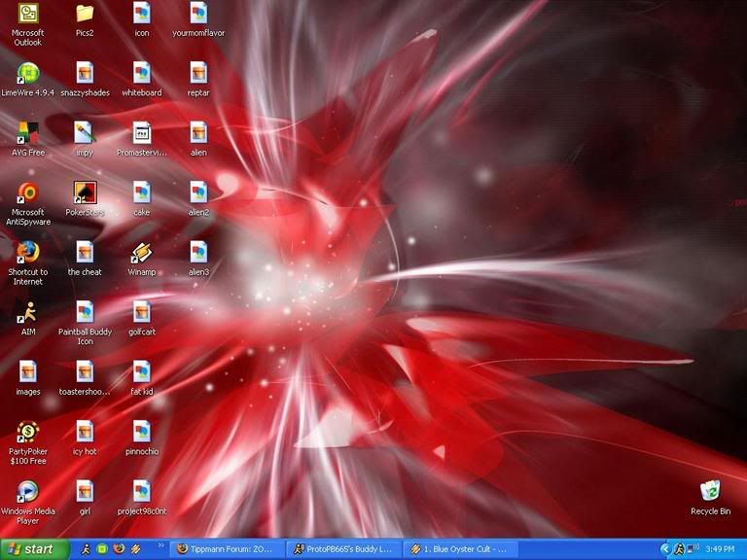The width and height of the screenshot is (747, 560).
Task: Select the snazzyshades image file
Action: (85, 74)
